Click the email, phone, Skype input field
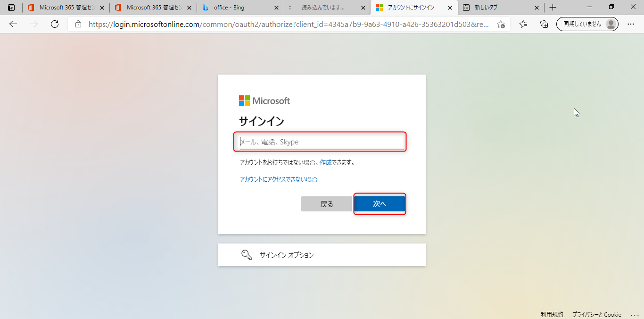The width and height of the screenshot is (644, 319). pos(322,142)
